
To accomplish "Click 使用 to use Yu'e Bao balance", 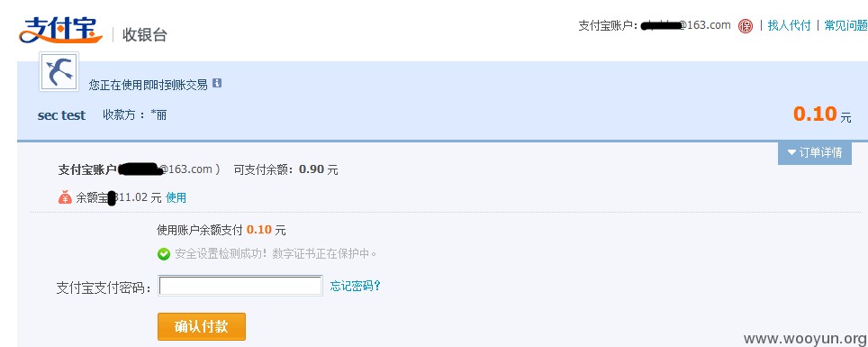I will click(176, 197).
